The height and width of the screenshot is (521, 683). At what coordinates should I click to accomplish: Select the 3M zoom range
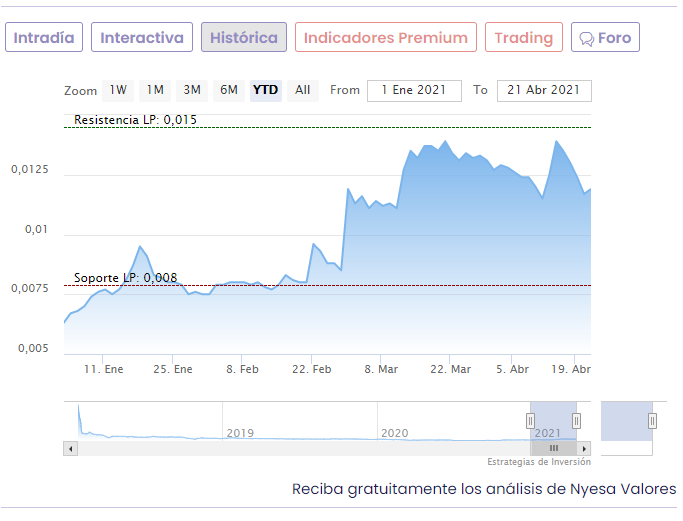click(192, 91)
